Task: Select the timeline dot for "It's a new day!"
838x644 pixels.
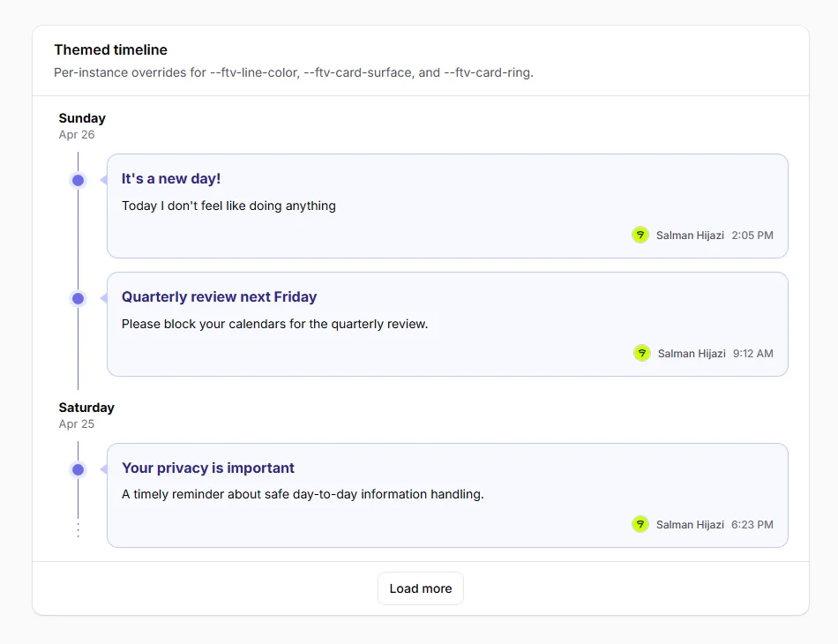Action: pos(78,180)
